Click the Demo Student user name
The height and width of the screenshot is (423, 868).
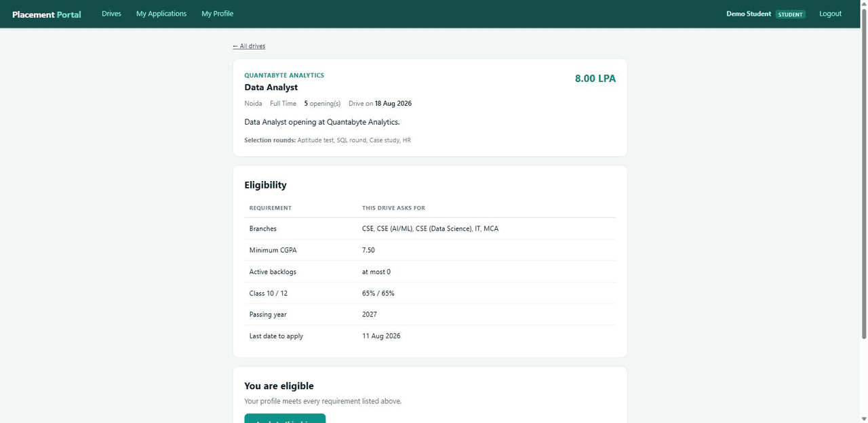point(749,14)
